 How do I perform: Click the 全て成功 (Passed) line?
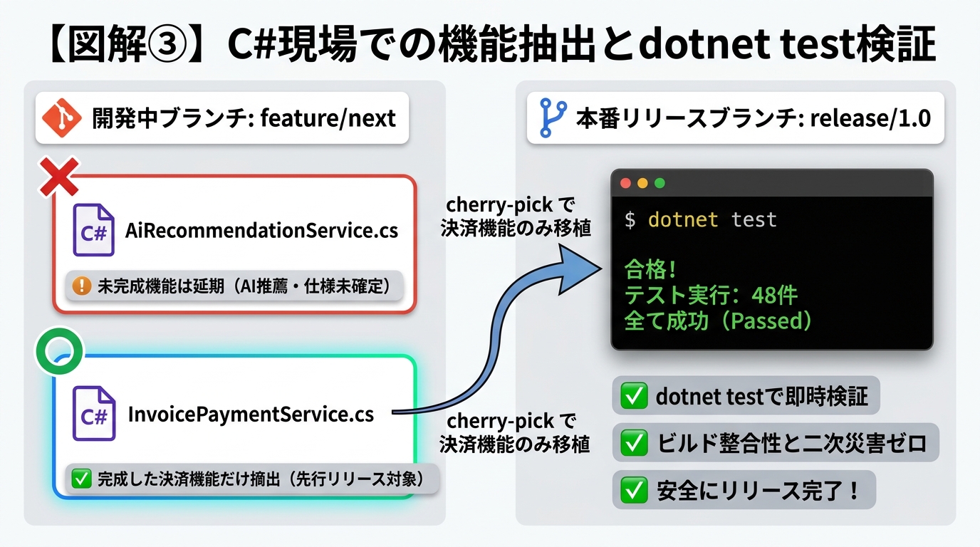[719, 321]
